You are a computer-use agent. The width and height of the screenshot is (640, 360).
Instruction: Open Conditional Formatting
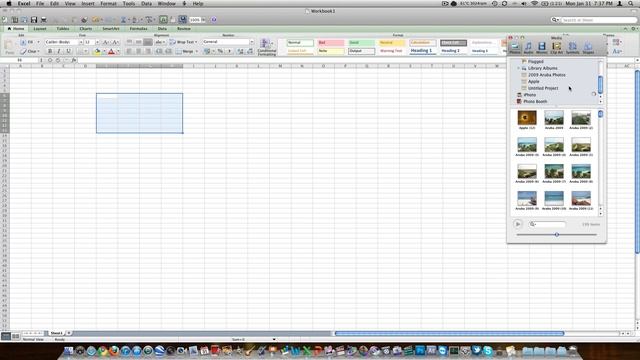267,47
